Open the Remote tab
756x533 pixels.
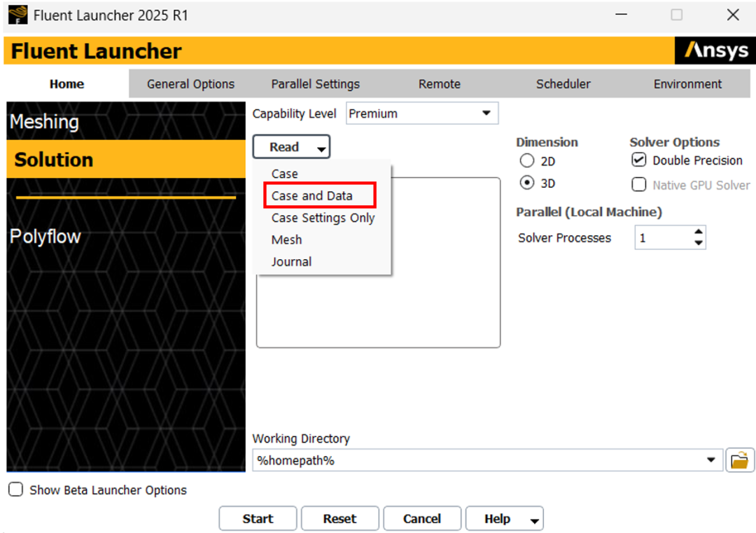pos(439,84)
